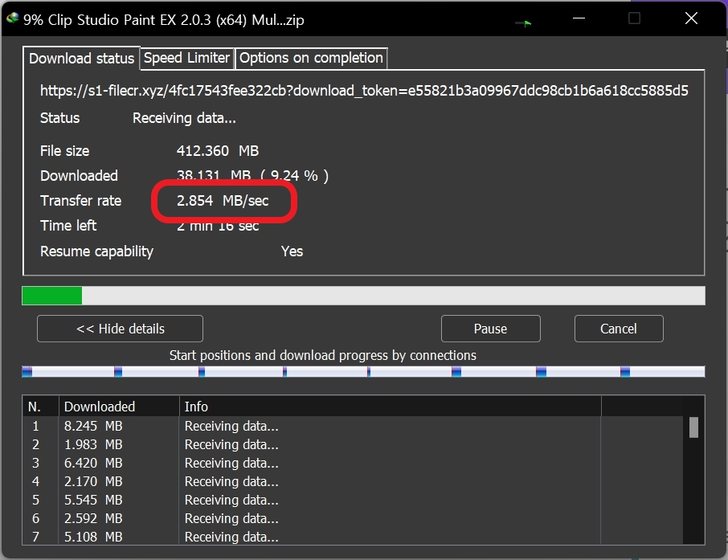
Task: Open the Options on completion tab
Action: click(x=311, y=58)
